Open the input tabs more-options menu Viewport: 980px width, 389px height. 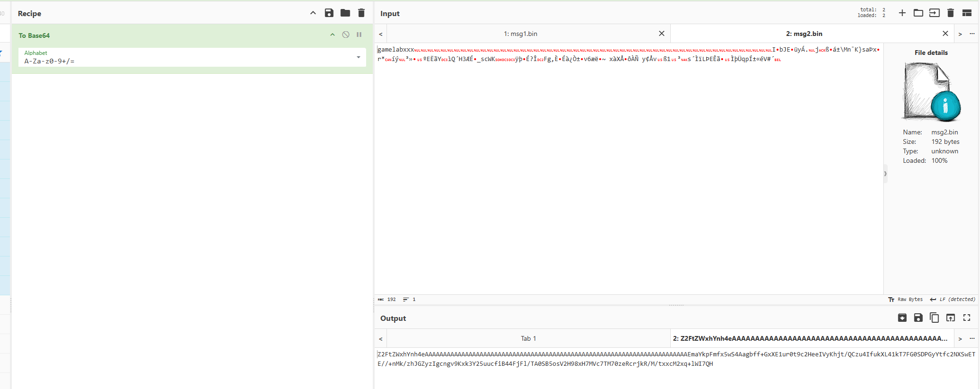click(x=972, y=34)
